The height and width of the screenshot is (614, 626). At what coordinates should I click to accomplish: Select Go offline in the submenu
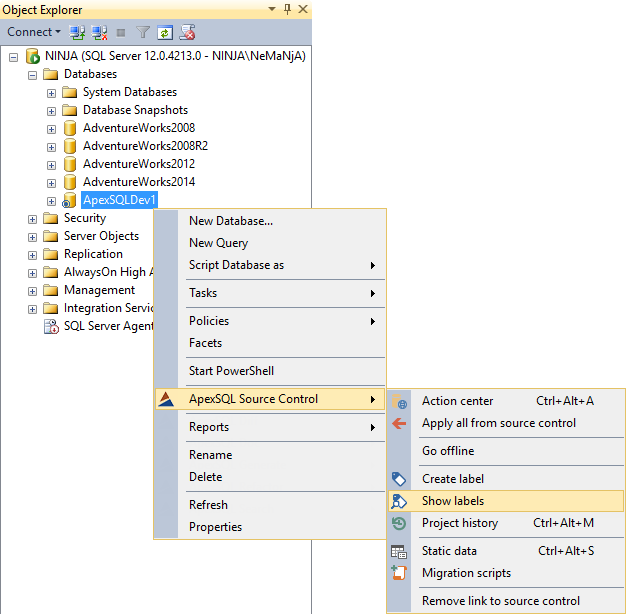[x=506, y=451]
